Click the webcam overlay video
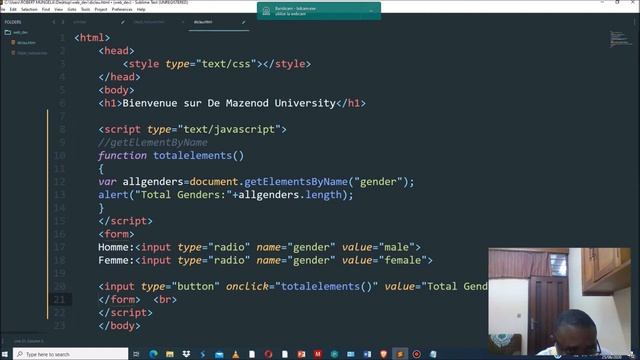This screenshot has height=360, width=640. 559,301
